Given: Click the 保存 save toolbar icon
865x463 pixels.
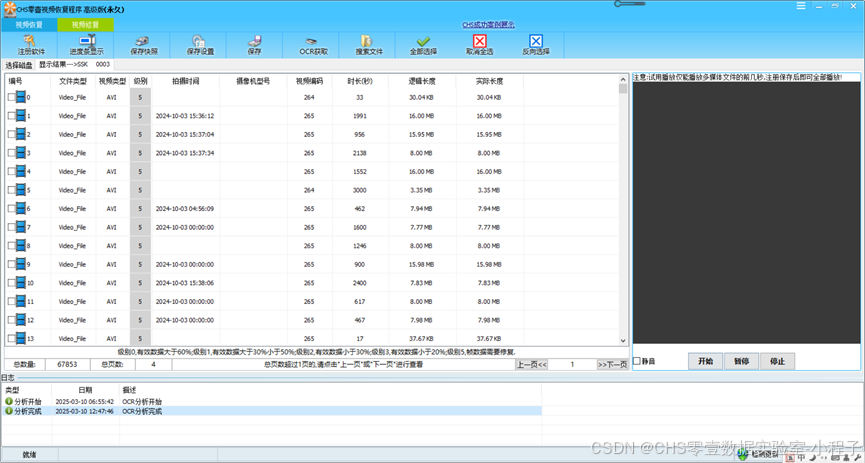Looking at the screenshot, I should tap(254, 41).
